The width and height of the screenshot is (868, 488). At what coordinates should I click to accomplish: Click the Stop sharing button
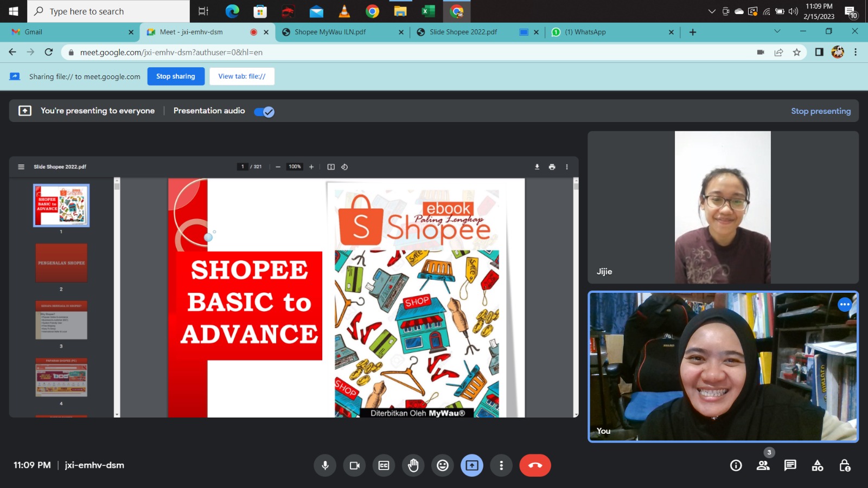pyautogui.click(x=176, y=76)
